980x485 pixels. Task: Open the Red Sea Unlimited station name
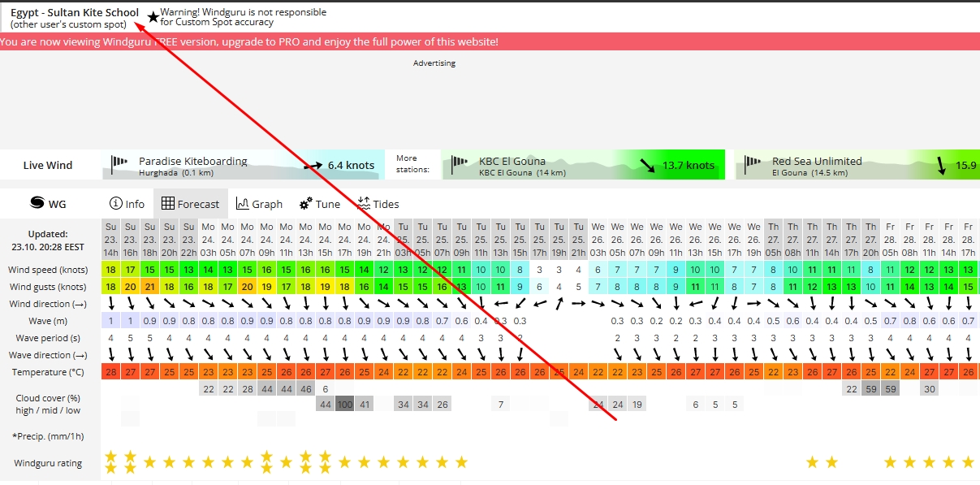816,161
